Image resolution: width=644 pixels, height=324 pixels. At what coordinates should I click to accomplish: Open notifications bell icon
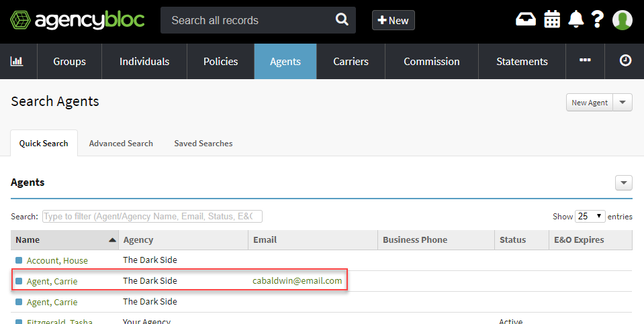coord(576,19)
